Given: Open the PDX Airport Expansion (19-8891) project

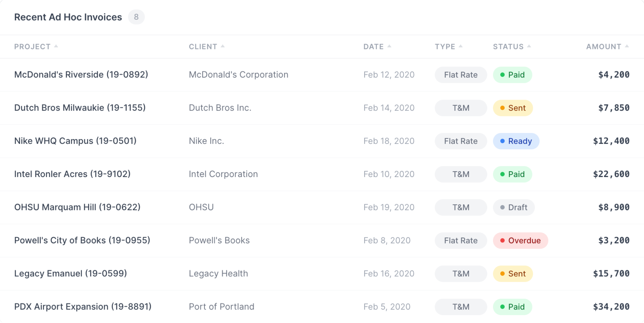Looking at the screenshot, I should (82, 307).
